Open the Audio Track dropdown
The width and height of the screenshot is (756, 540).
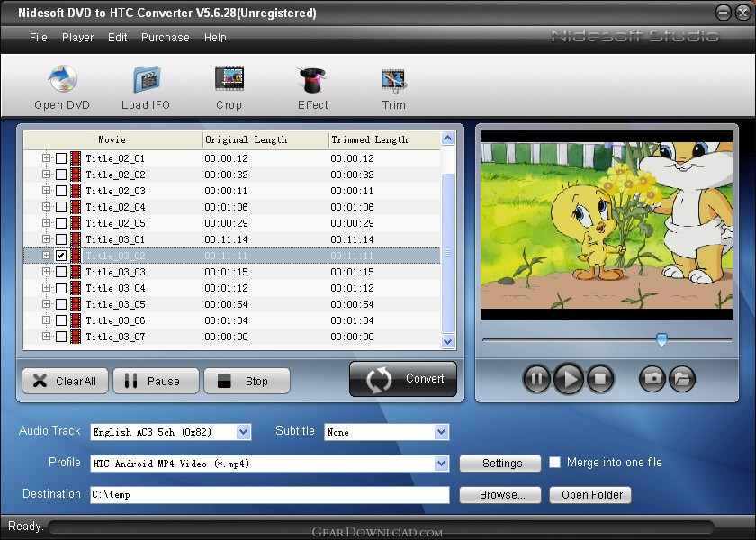[x=244, y=432]
